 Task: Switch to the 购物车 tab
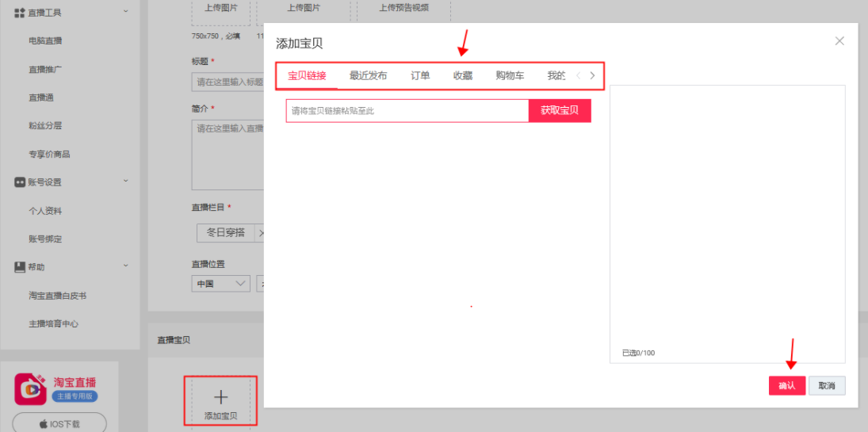[510, 76]
